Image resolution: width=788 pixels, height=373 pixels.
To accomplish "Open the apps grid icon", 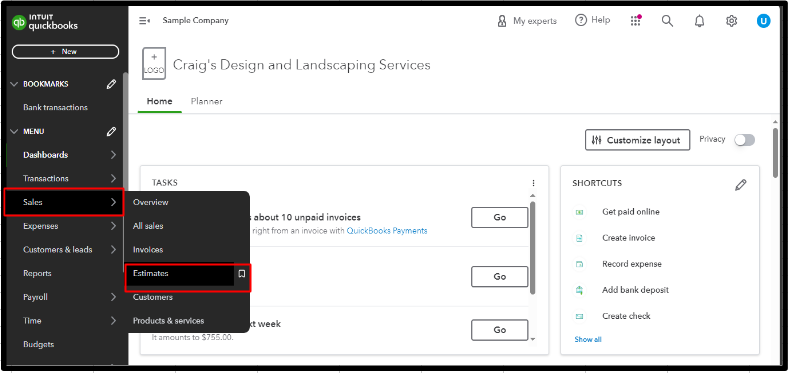I will (636, 21).
